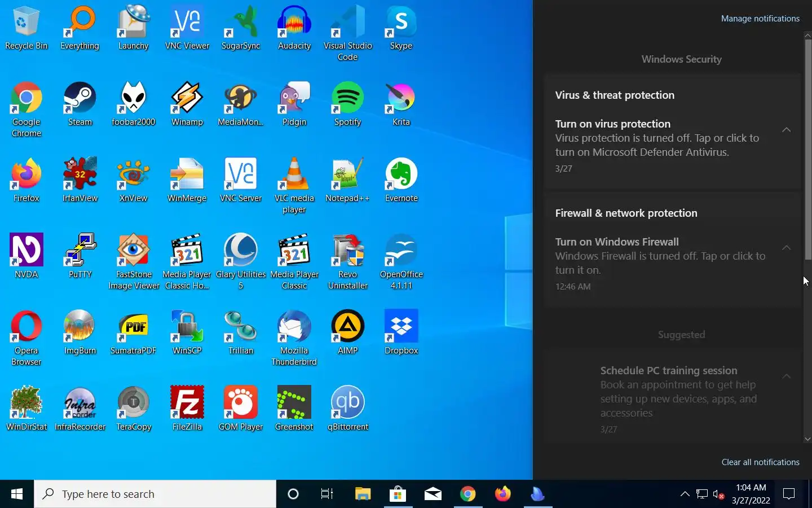
Task: Launch Skype desktop icon
Action: [x=401, y=28]
